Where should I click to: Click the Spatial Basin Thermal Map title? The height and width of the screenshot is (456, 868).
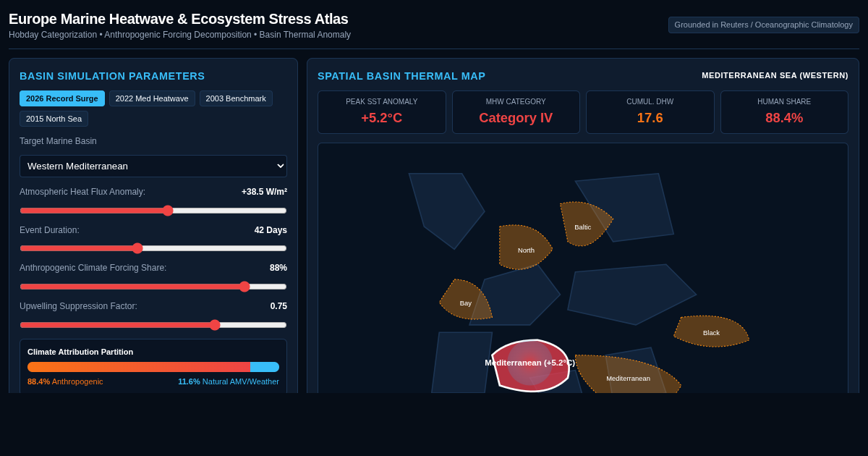[401, 76]
